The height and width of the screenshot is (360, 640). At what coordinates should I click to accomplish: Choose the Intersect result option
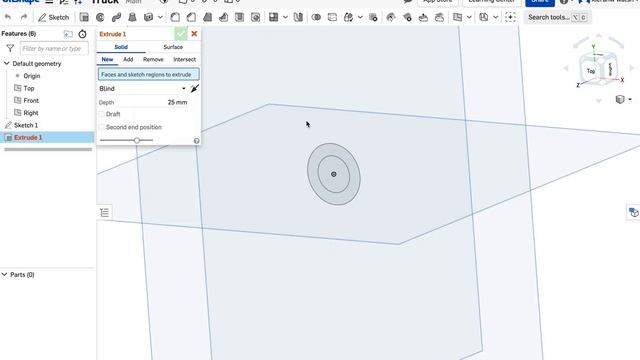tap(184, 60)
